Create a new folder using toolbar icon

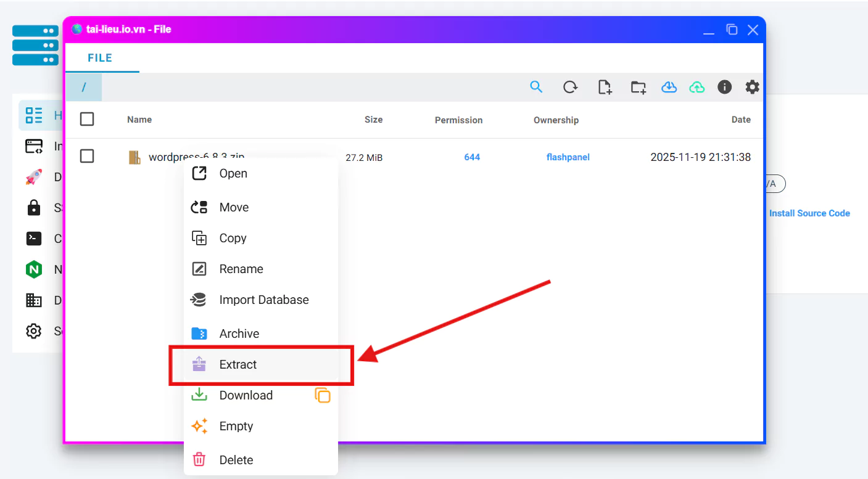tap(638, 88)
